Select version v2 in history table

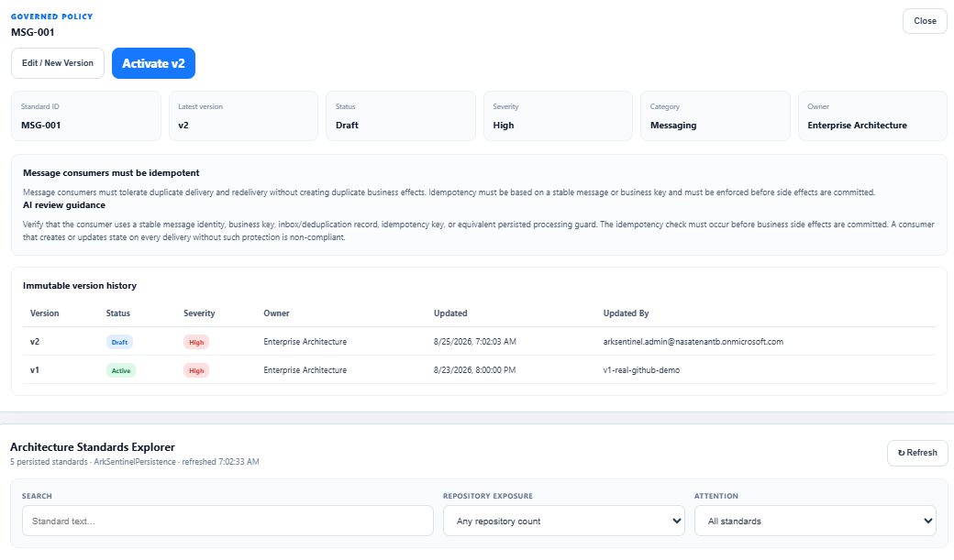[35, 342]
